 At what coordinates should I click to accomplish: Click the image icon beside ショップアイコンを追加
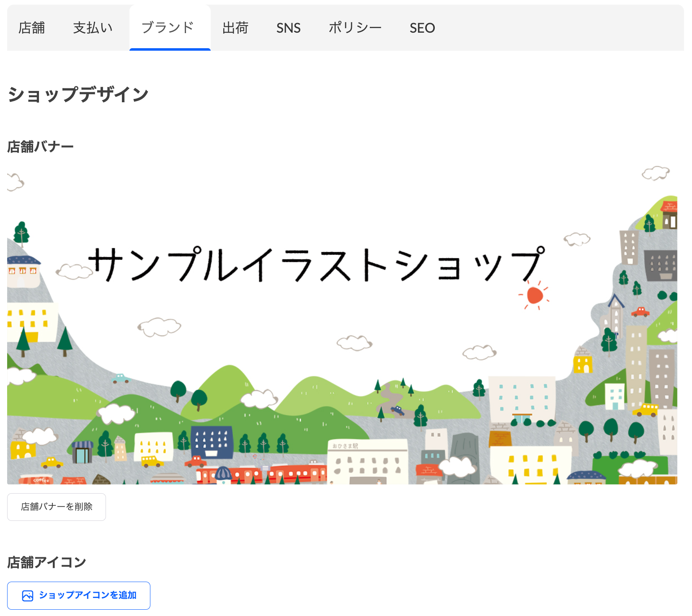click(28, 595)
